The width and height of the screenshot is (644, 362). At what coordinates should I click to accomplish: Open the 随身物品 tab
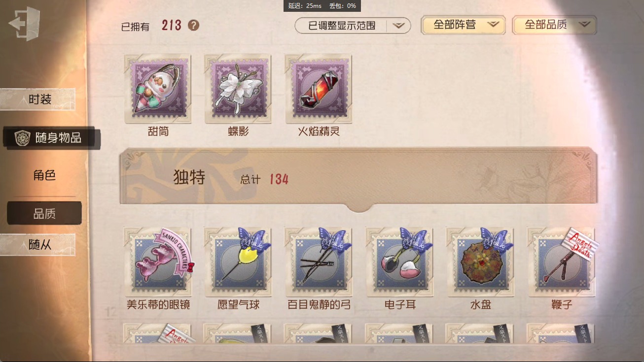(x=51, y=138)
